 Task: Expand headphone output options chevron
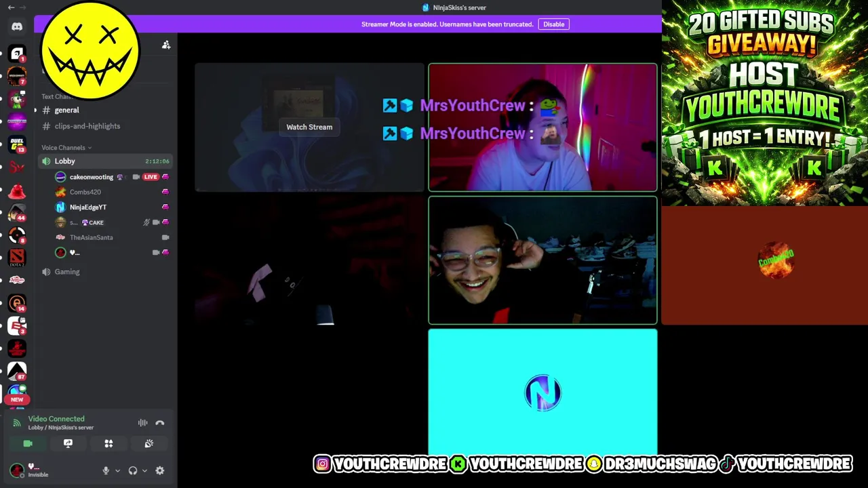point(144,470)
